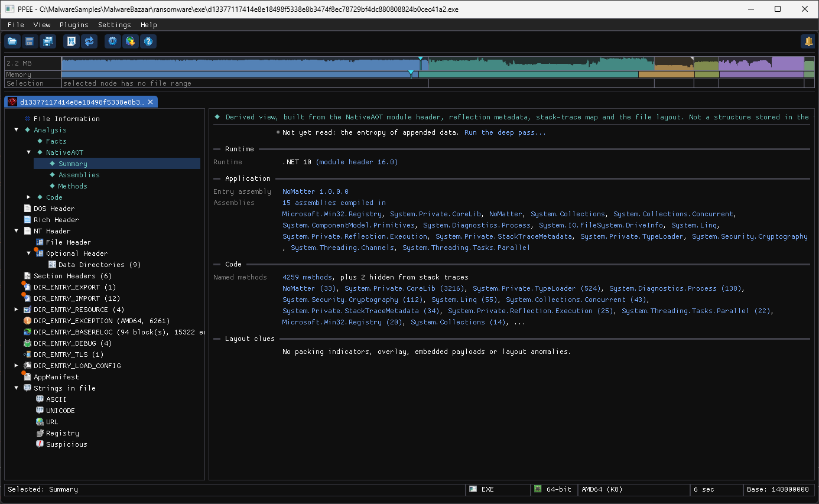
Task: Open the Settings menu
Action: (115, 25)
